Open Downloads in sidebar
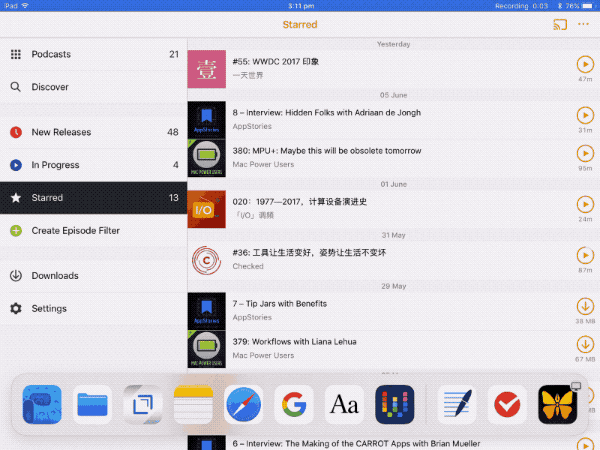The height and width of the screenshot is (450, 600). tap(93, 276)
